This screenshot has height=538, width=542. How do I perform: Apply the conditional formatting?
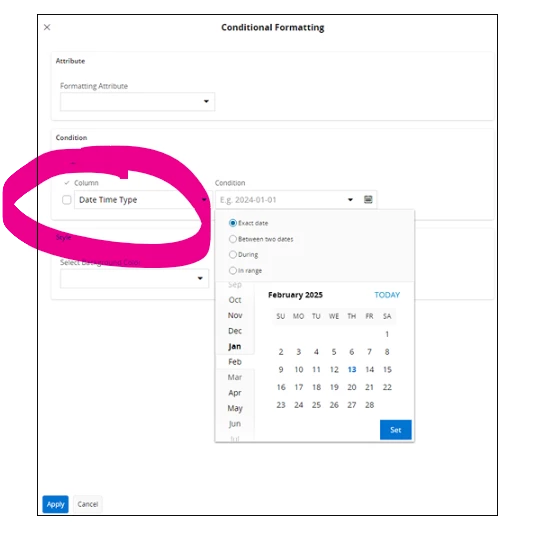point(55,504)
